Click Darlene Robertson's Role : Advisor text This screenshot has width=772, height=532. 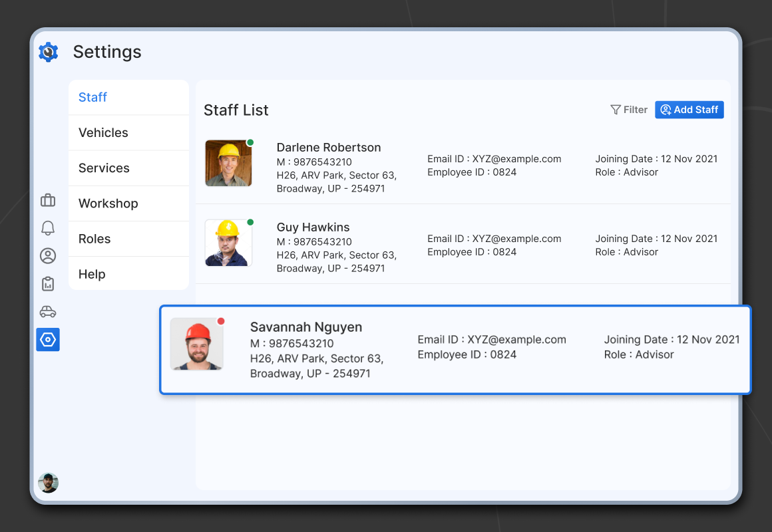627,172
